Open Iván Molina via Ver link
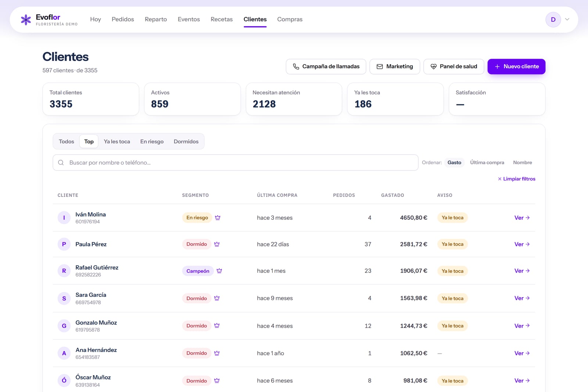The image size is (588, 392). coord(522,217)
